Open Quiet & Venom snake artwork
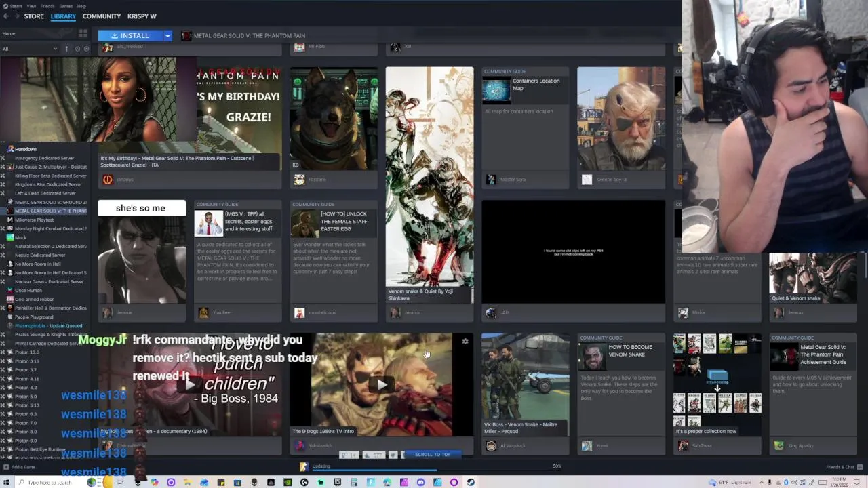Image resolution: width=868 pixels, height=488 pixels. pos(813,278)
